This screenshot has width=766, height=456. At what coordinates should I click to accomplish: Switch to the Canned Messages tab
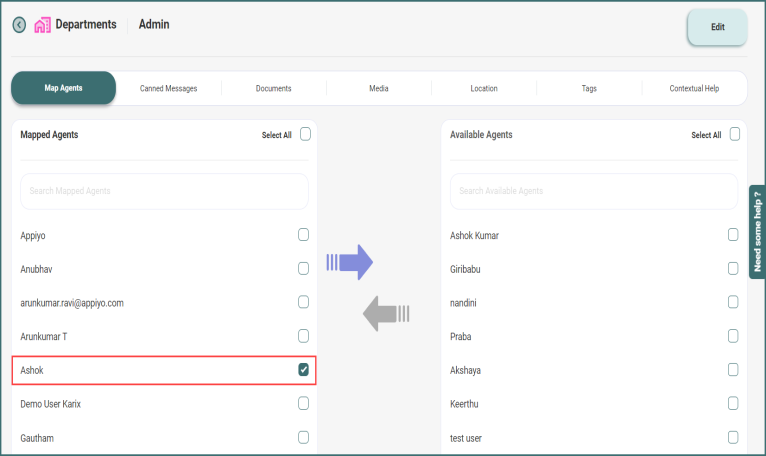169,88
